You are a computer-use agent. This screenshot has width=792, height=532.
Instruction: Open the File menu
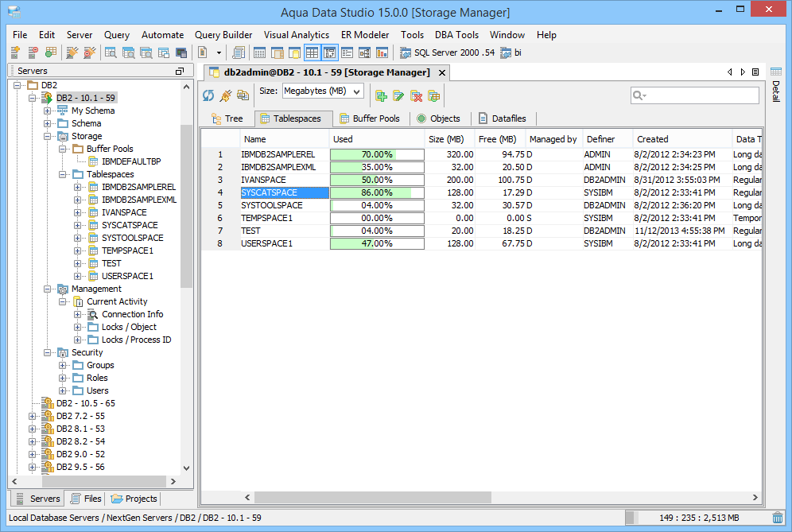click(20, 35)
